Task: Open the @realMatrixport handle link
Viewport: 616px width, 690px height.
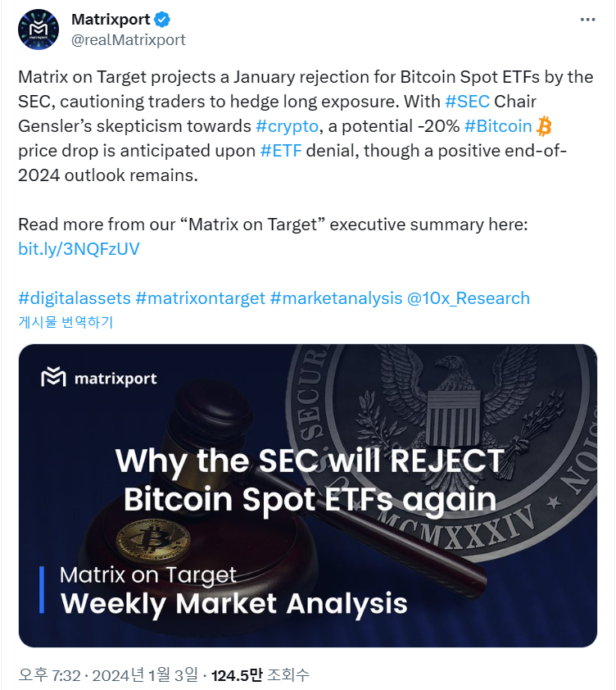Action: pos(129,39)
